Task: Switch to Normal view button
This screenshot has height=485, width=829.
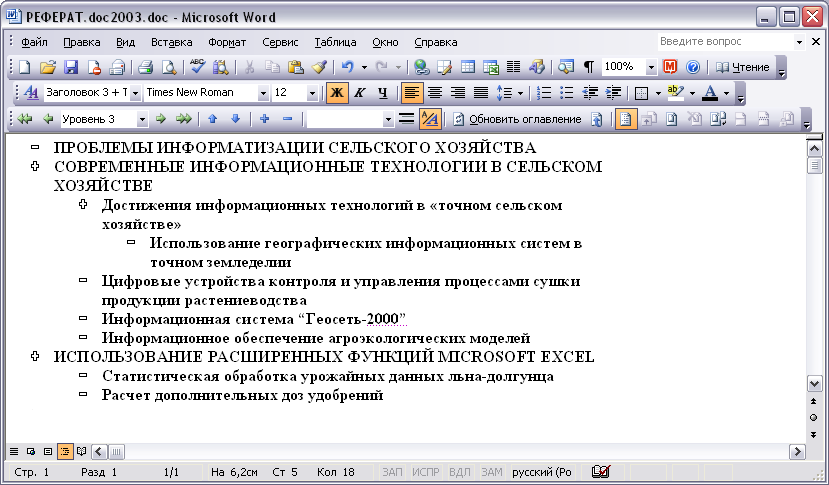Action: (x=14, y=451)
